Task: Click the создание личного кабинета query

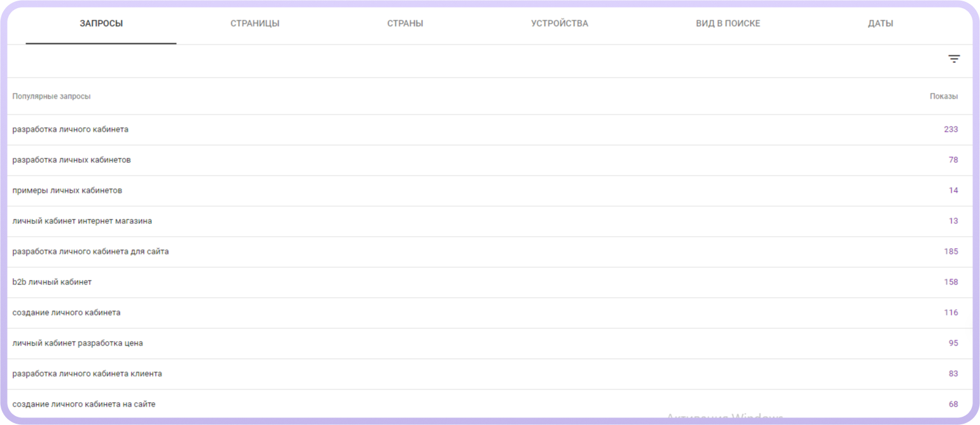Action: (x=67, y=312)
